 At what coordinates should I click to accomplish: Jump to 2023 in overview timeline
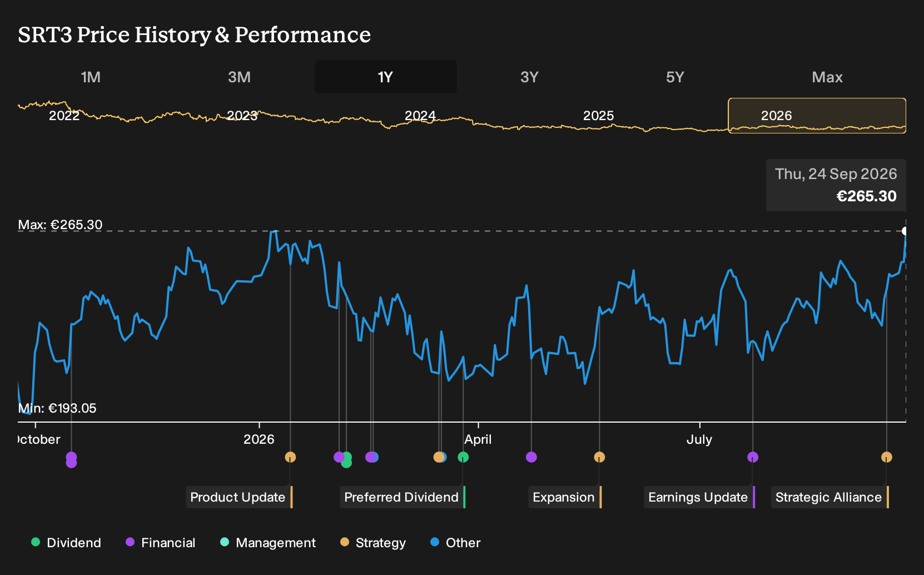tap(242, 116)
